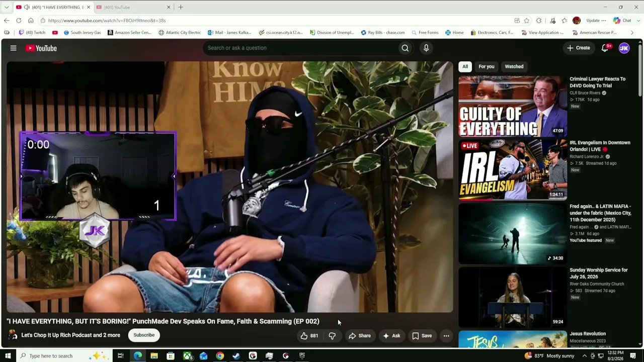The image size is (644, 362).
Task: Open 'Sunday Worship Service' video thumbnail
Action: point(513,297)
